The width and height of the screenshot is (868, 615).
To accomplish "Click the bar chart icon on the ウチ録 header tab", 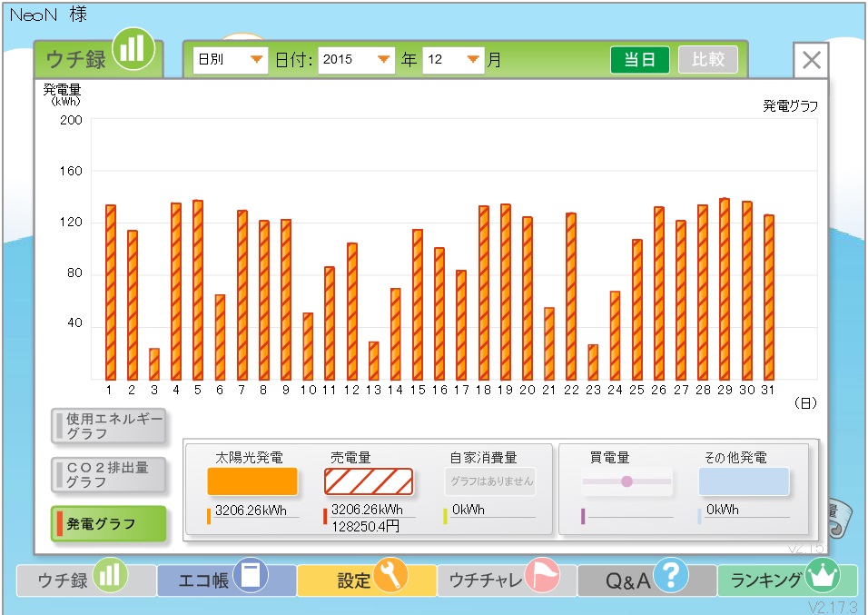I will coord(133,49).
